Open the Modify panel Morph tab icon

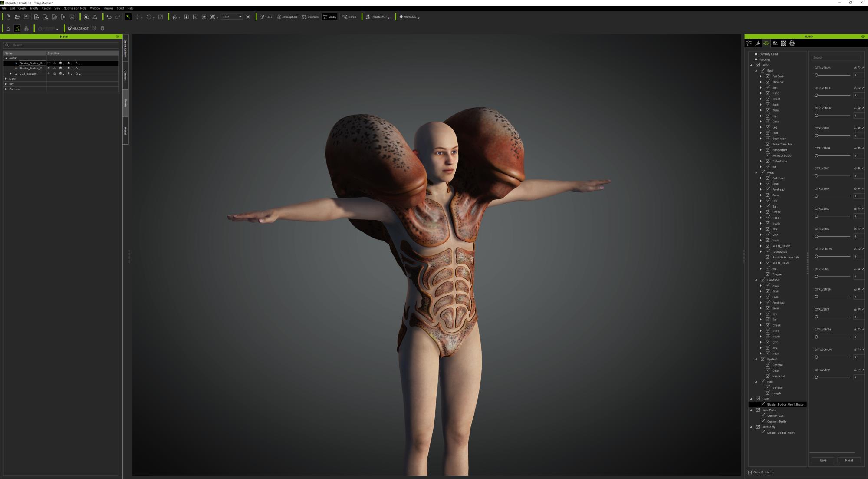[x=766, y=43]
